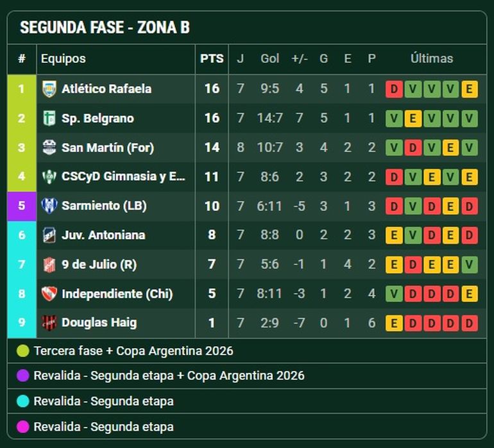494x448 pixels.
Task: Open the Douglas Haig team link
Action: (99, 322)
